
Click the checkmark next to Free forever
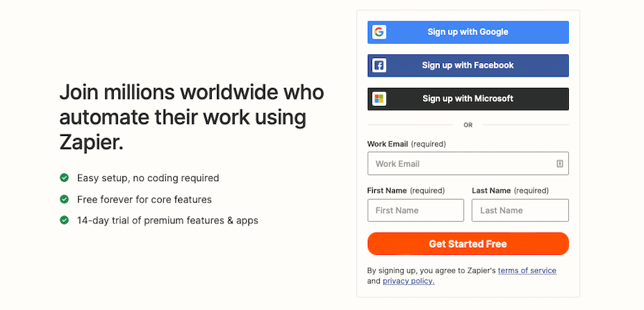pos(64,199)
